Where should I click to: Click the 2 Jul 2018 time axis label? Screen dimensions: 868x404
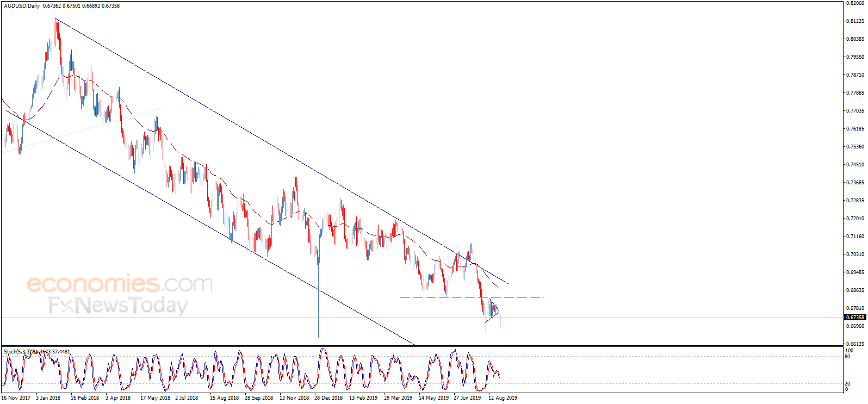click(187, 398)
